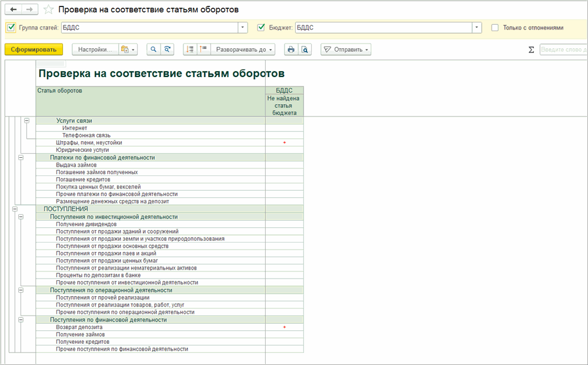Click the print report icon
This screenshot has width=588, height=365.
(x=290, y=50)
